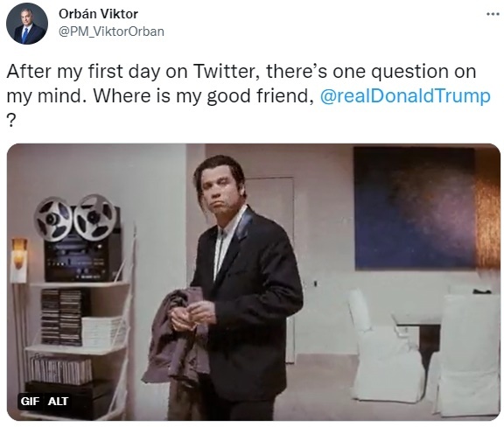Click the @PM_ViktorOrban handle
This screenshot has height=427, width=504.
click(x=111, y=31)
